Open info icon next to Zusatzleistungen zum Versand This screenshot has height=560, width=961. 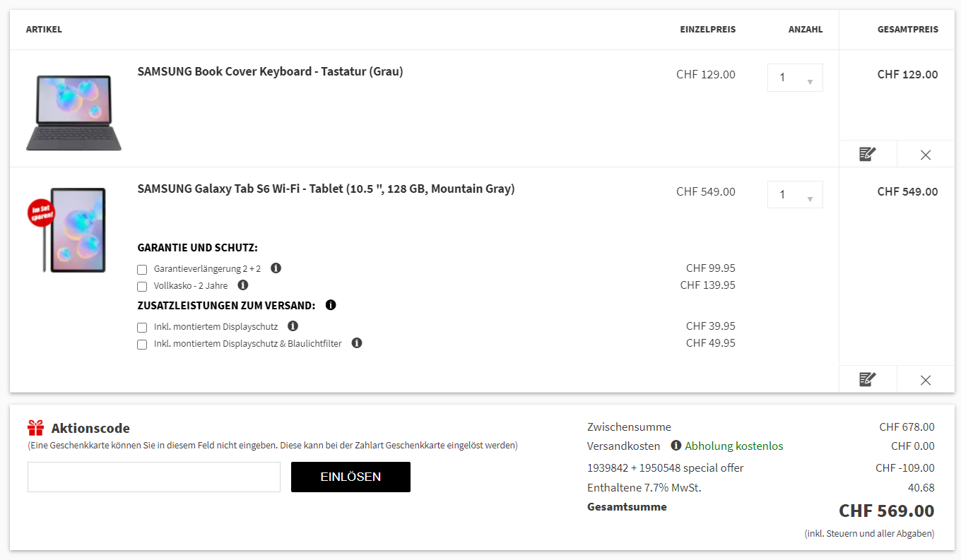(x=331, y=305)
